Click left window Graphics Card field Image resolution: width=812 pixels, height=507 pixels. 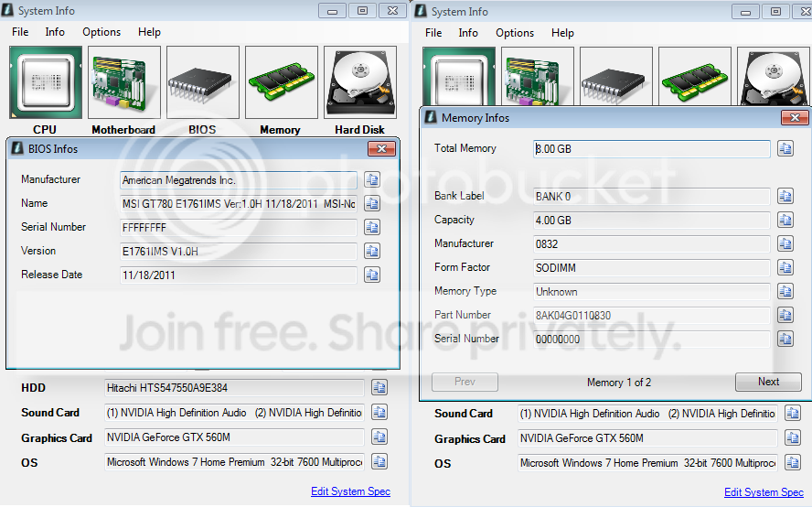(235, 437)
